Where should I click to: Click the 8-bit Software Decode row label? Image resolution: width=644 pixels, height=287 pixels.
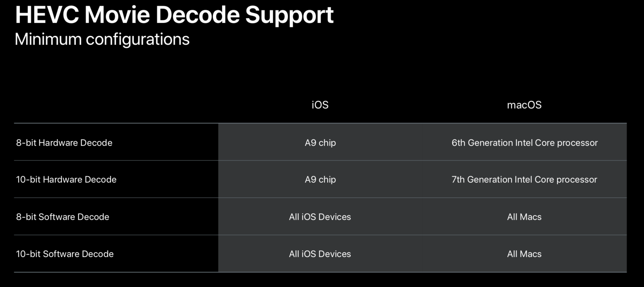pos(63,217)
